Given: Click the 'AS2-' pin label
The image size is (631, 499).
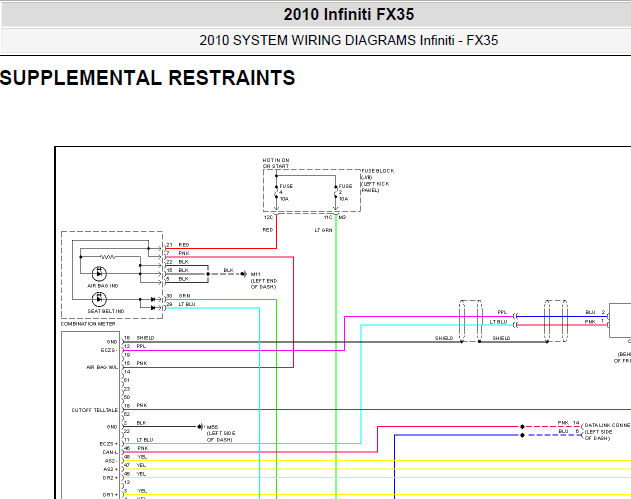Looking at the screenshot, I should pos(111,461).
